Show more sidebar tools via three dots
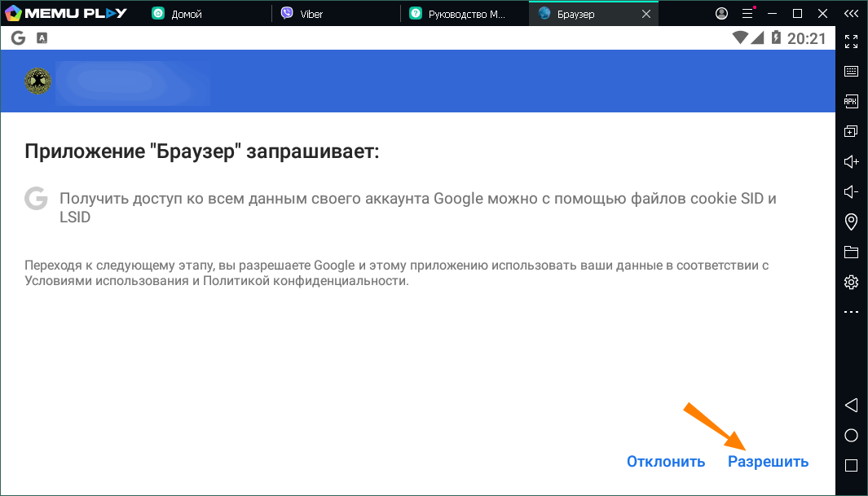Screen dimensions: 868x496 [x=851, y=312]
